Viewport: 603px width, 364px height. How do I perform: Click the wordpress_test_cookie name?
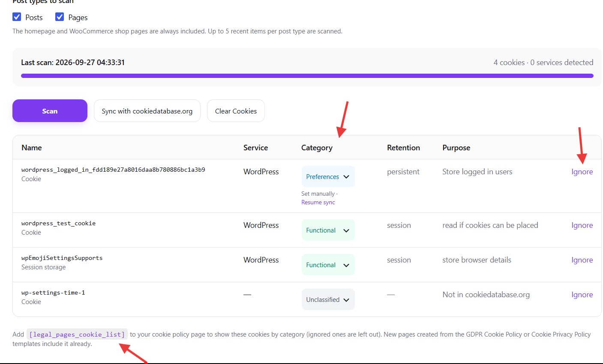(58, 223)
